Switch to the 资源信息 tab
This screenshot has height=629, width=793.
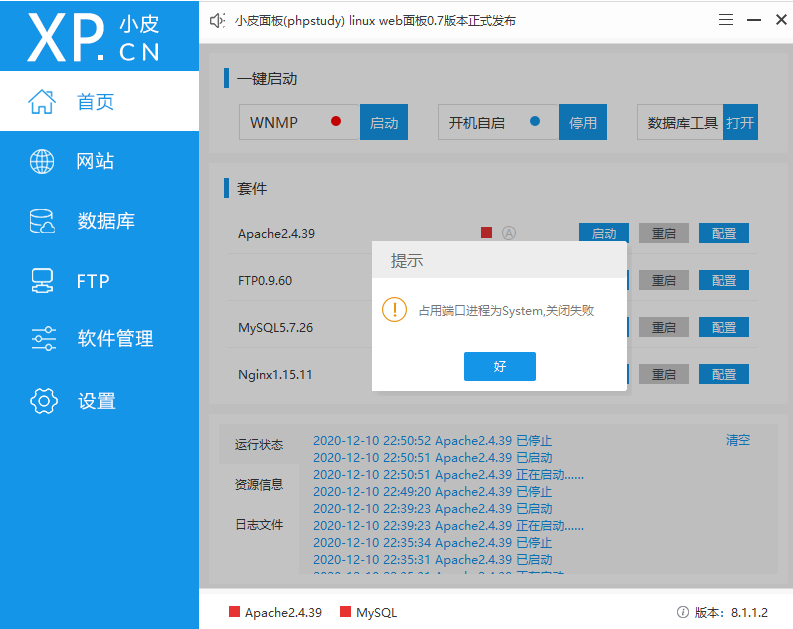click(259, 484)
